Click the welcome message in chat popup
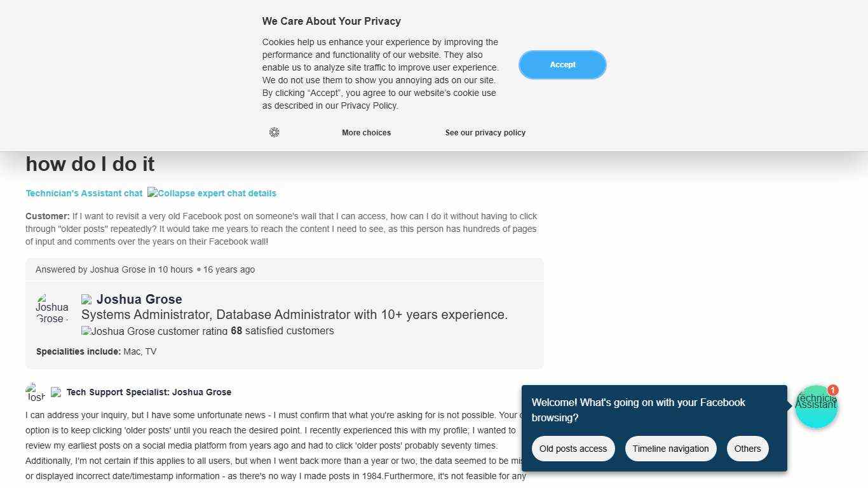This screenshot has height=488, width=868. tap(638, 410)
